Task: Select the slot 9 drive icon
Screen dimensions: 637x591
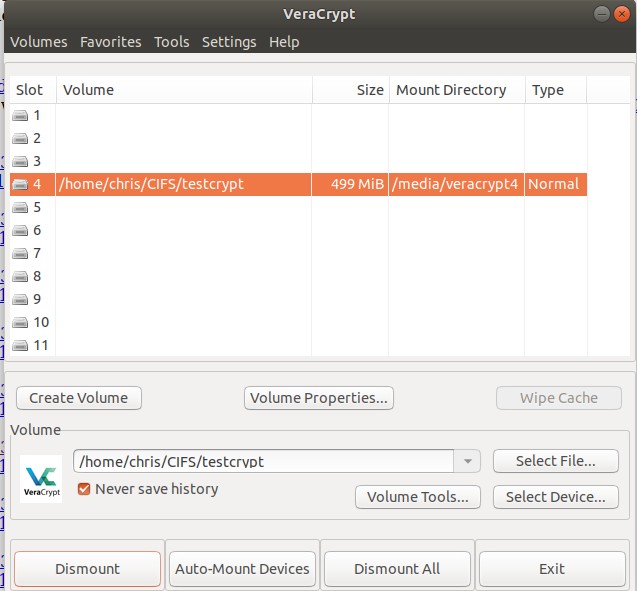Action: click(21, 300)
